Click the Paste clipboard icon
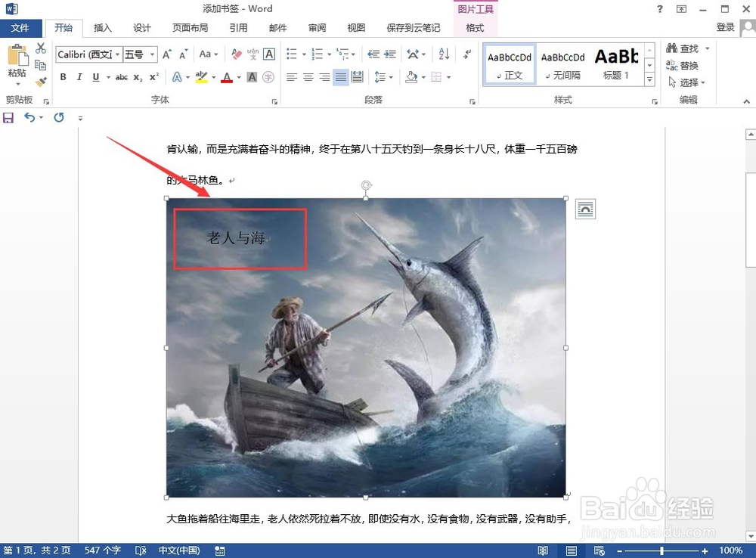This screenshot has height=558, width=756. pyautogui.click(x=17, y=55)
